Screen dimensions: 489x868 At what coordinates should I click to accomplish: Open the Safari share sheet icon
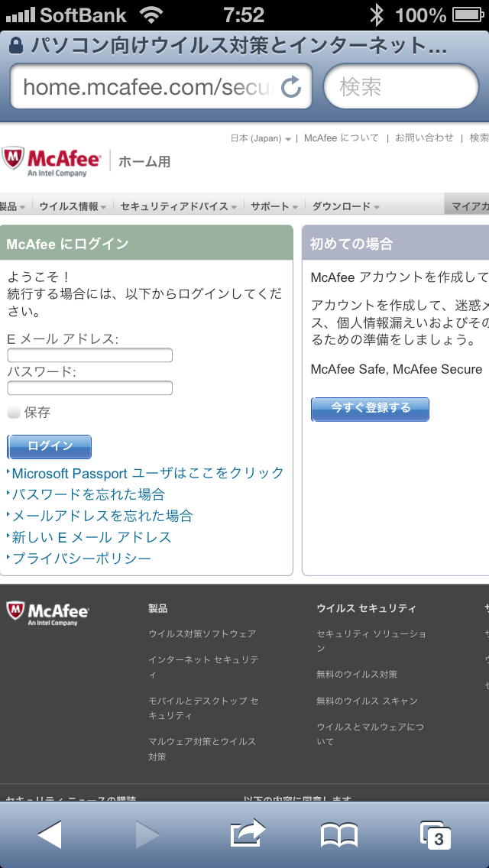248,833
